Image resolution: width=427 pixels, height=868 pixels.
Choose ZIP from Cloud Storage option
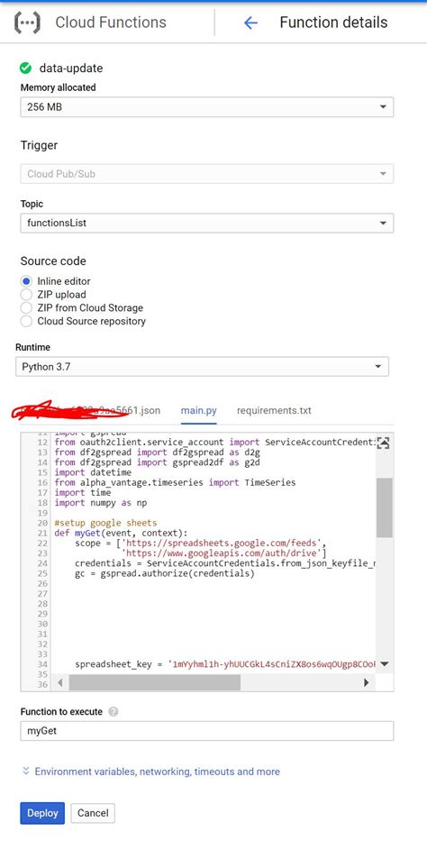pos(26,307)
